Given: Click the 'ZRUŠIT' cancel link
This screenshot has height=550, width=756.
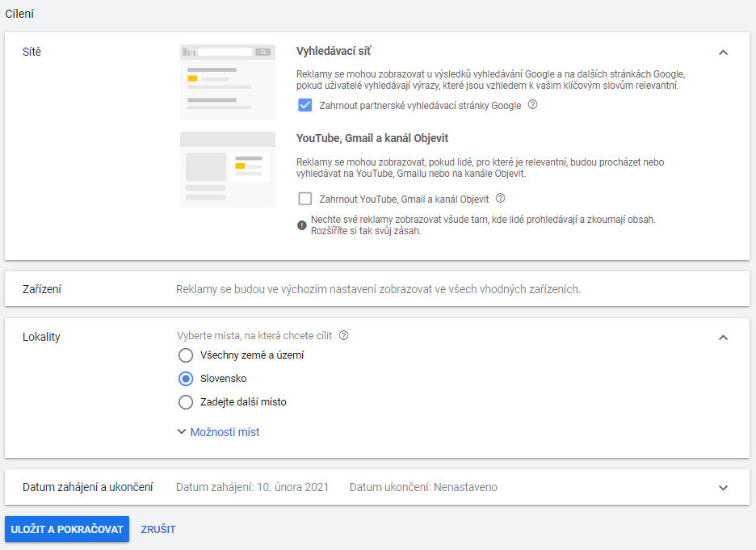Looking at the screenshot, I should click(158, 529).
